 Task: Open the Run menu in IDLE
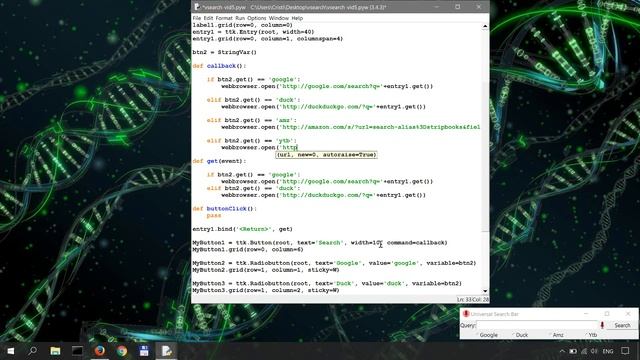240,18
